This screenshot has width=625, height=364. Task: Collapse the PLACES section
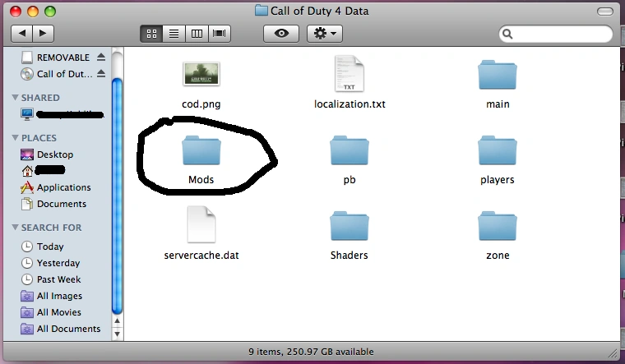point(15,137)
